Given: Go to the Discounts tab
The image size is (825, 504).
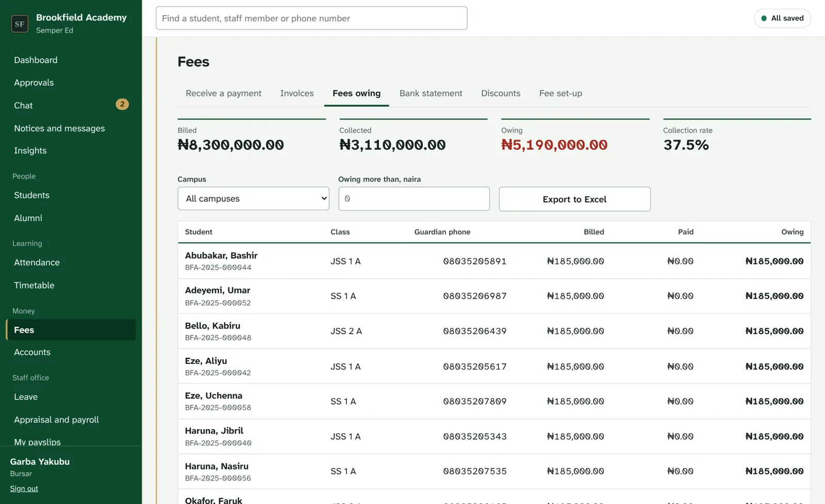Looking at the screenshot, I should point(501,93).
